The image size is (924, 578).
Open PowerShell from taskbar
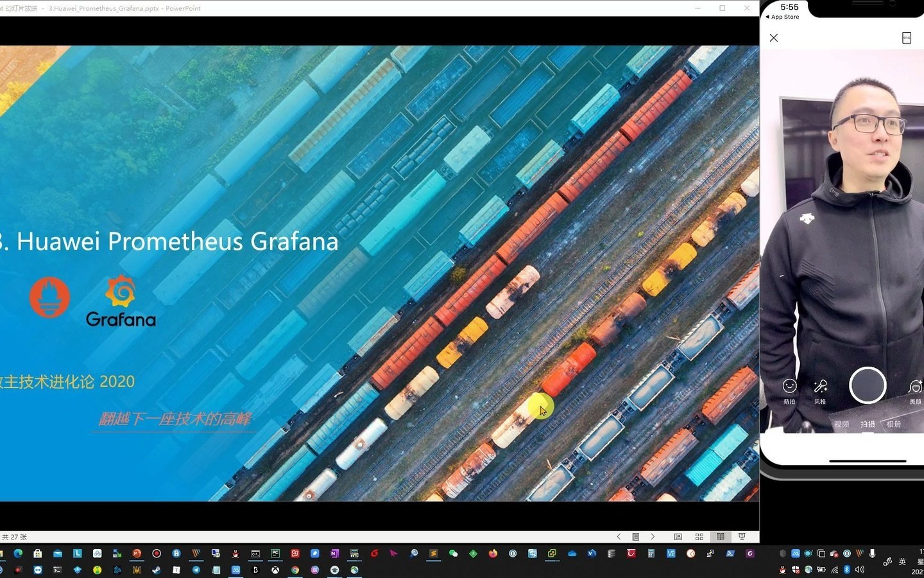pos(730,553)
